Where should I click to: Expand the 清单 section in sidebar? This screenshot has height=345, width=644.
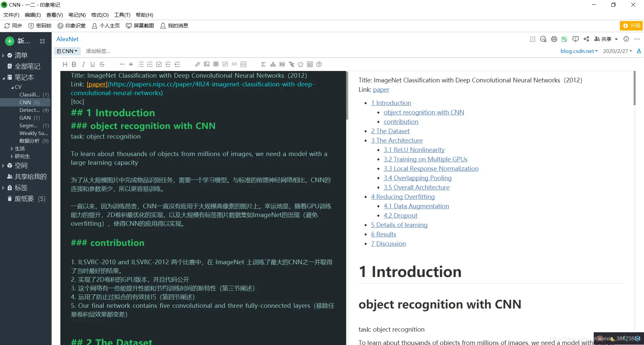click(3, 55)
